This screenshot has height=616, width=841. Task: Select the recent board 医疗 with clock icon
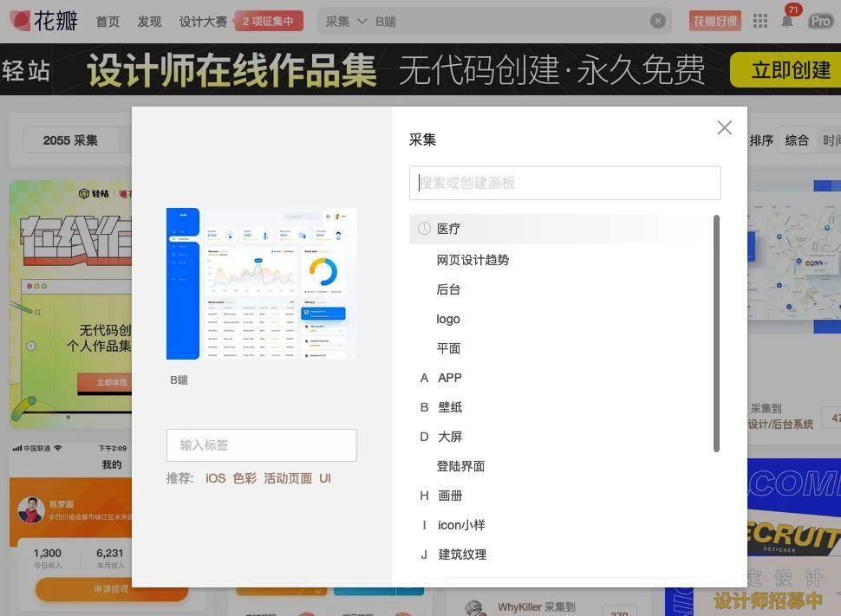pyautogui.click(x=559, y=229)
